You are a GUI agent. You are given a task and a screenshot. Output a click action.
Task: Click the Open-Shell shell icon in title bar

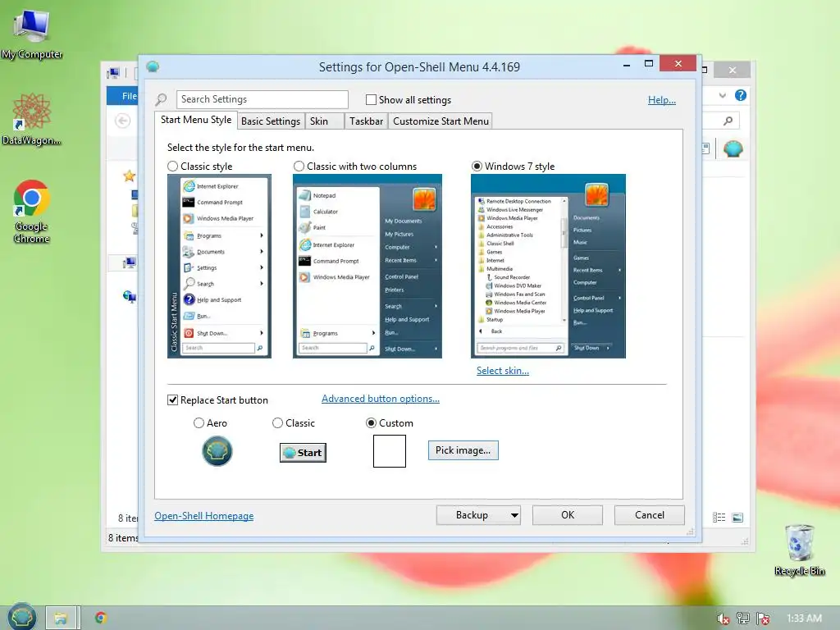[153, 66]
